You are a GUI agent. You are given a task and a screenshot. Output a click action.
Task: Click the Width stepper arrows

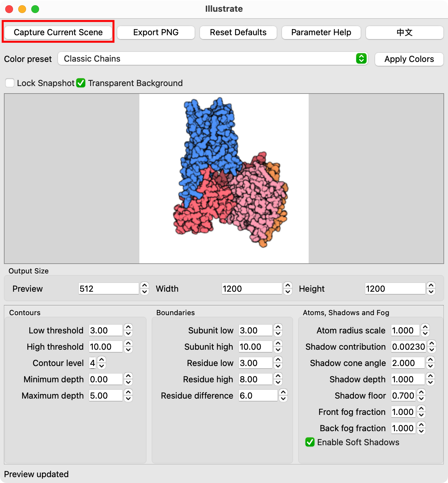288,288
